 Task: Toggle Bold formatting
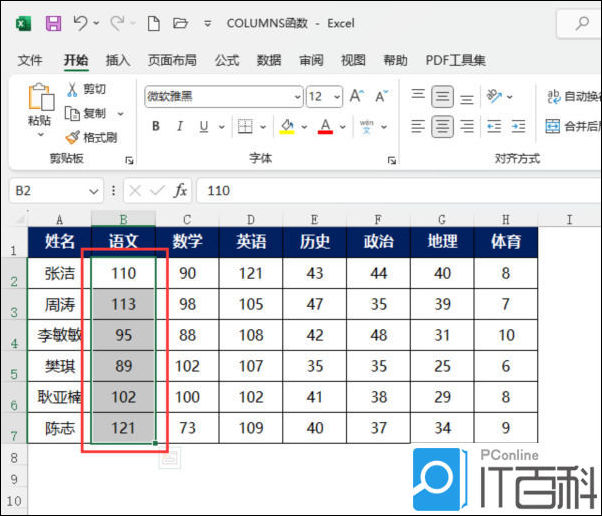[156, 126]
